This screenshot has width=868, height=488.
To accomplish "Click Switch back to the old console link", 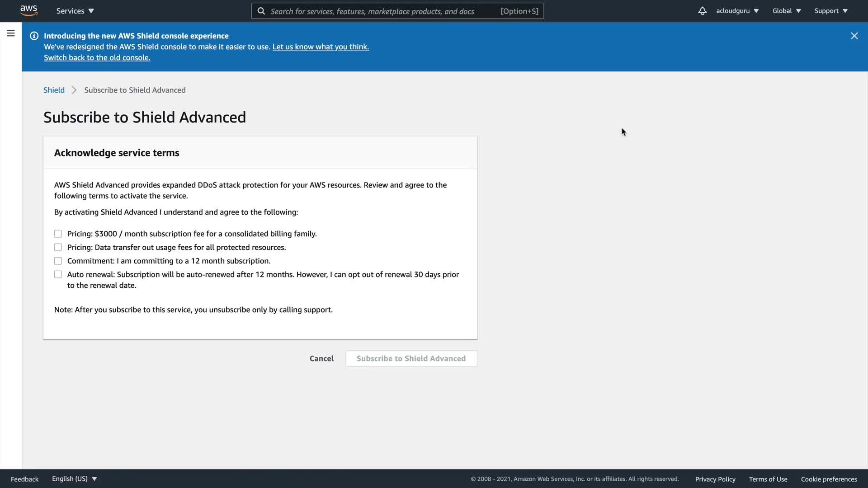I will pos(97,57).
